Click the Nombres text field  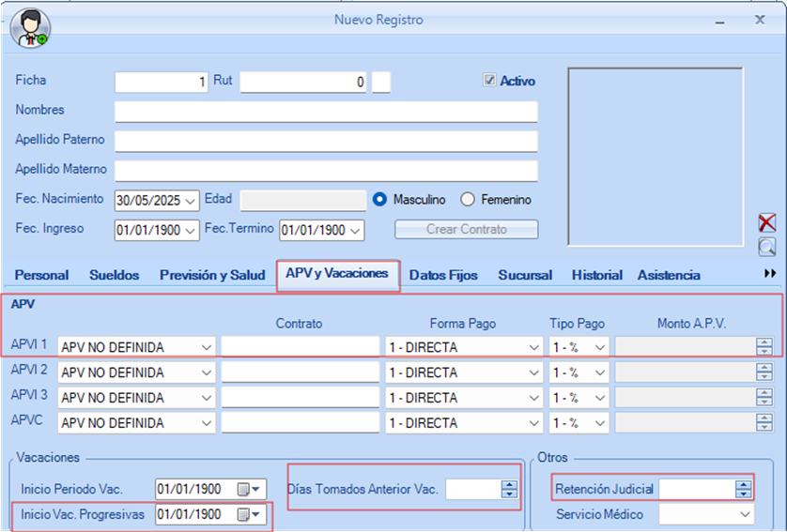(326, 112)
